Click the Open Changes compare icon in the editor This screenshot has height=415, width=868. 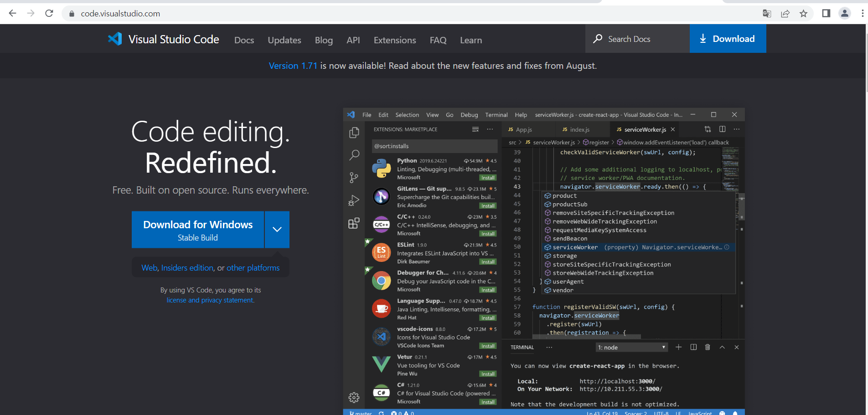pos(708,129)
